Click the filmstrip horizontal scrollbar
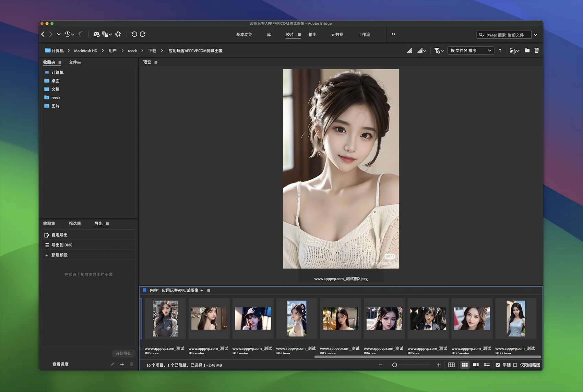Viewport: 583px width, 392px height. (427, 357)
